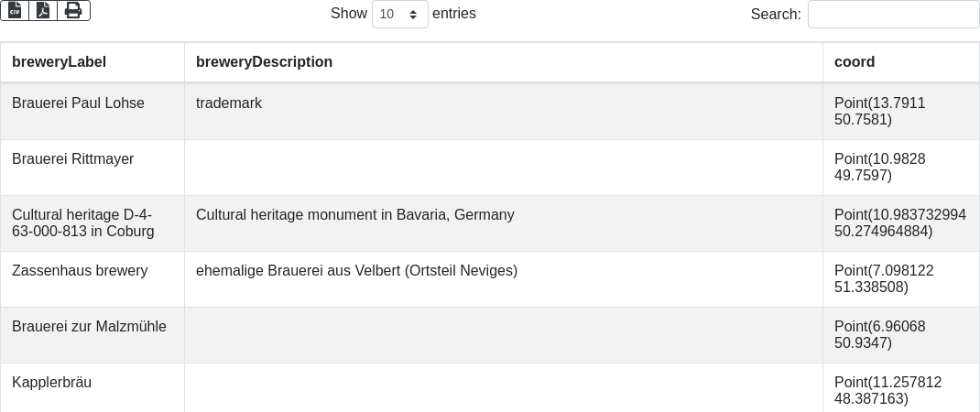Open the Show entries count dropdown
980x412 pixels.
[x=400, y=14]
